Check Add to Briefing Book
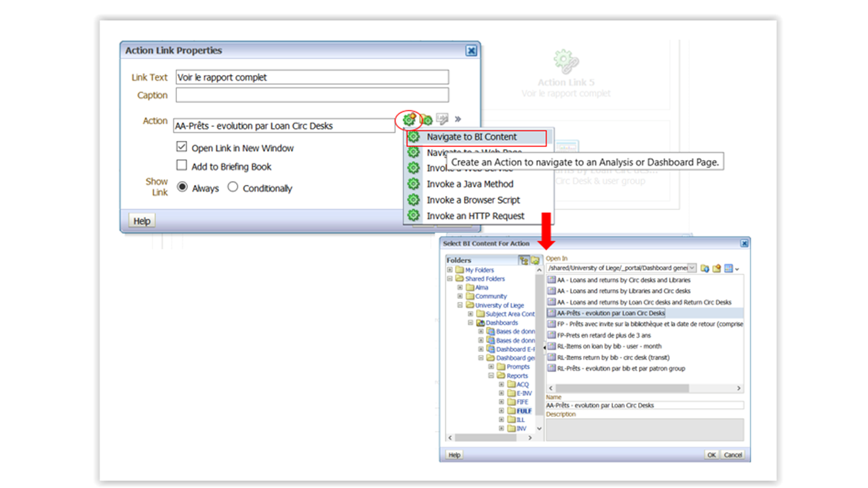 182,165
